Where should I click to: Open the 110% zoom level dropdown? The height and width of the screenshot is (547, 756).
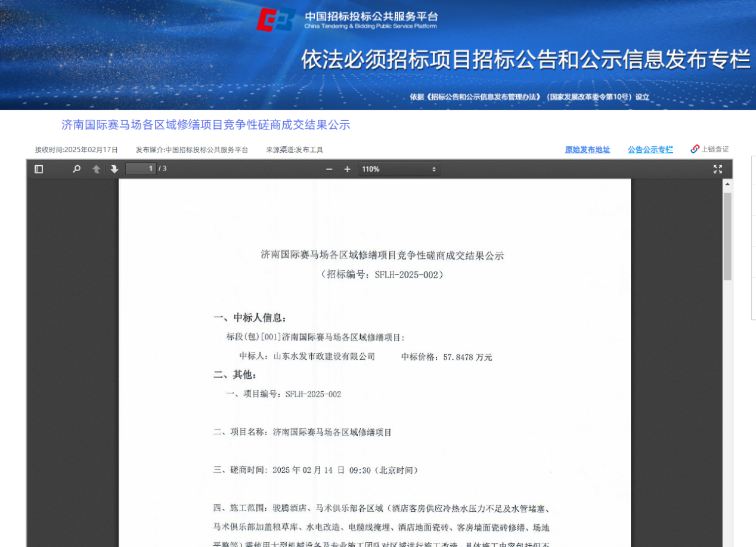coord(399,169)
